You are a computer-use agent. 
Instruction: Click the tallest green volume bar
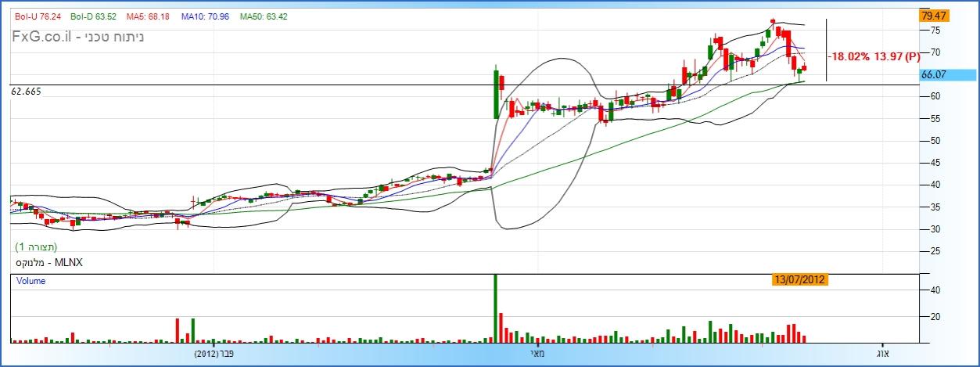[x=496, y=309]
